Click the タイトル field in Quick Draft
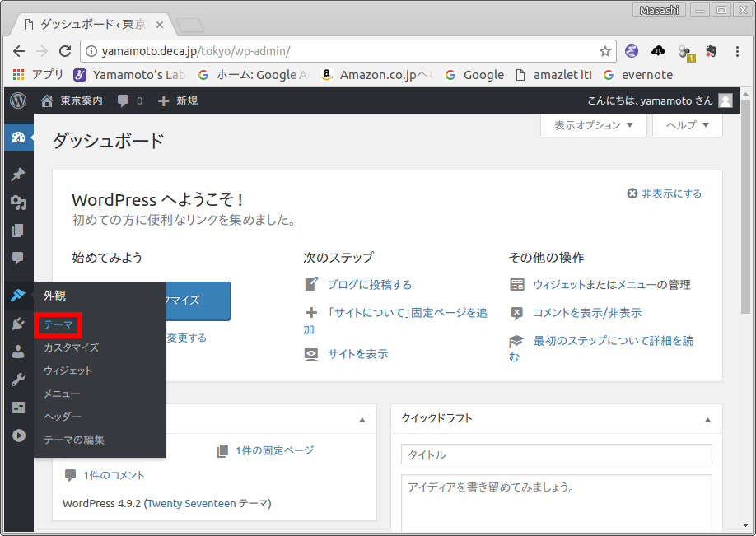The height and width of the screenshot is (536, 756). click(556, 454)
